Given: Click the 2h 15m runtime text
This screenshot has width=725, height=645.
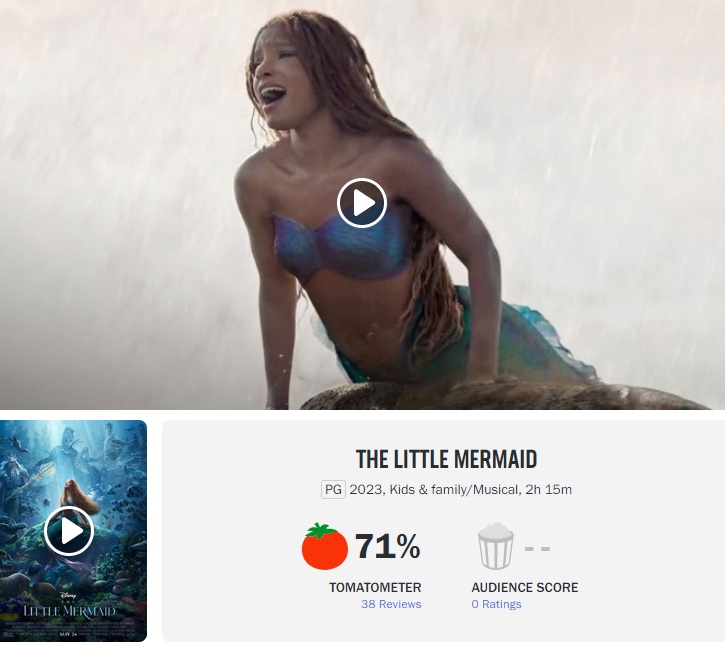Looking at the screenshot, I should pos(548,490).
